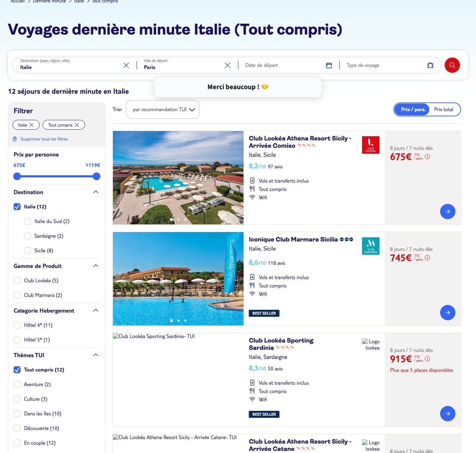Click 'Plus que 5 places disponibles' text
The height and width of the screenshot is (453, 476).
click(x=422, y=370)
